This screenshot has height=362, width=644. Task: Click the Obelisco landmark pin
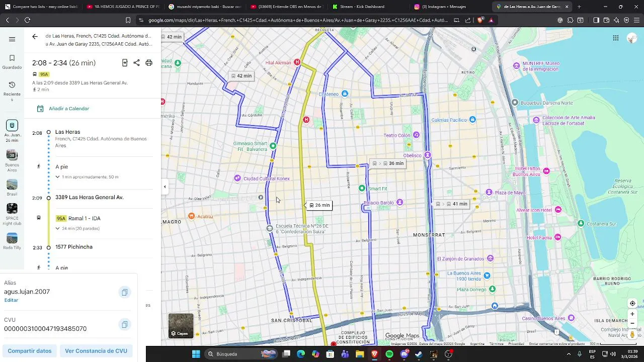(428, 155)
